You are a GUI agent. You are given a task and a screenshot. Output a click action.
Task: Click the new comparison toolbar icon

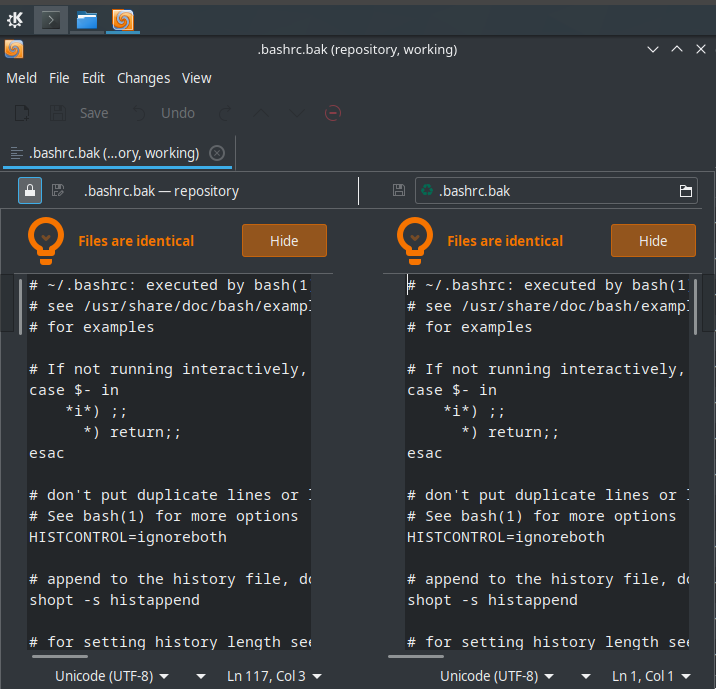22,113
